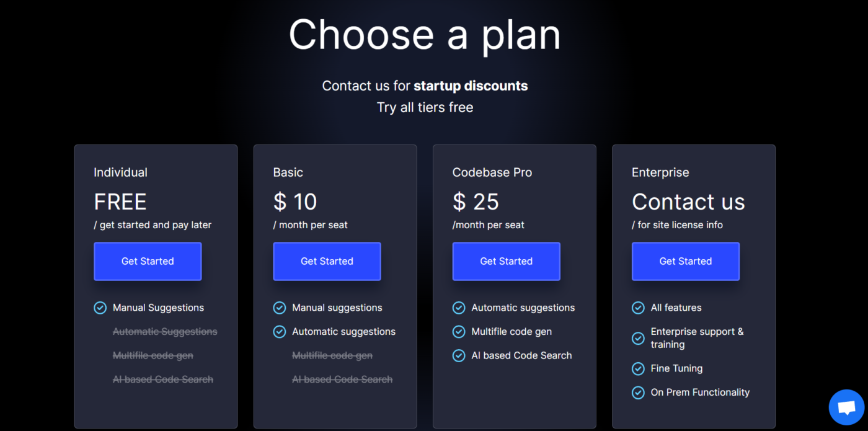Viewport: 868px width, 431px height.
Task: Open the chat support bubble icon
Action: [x=846, y=407]
